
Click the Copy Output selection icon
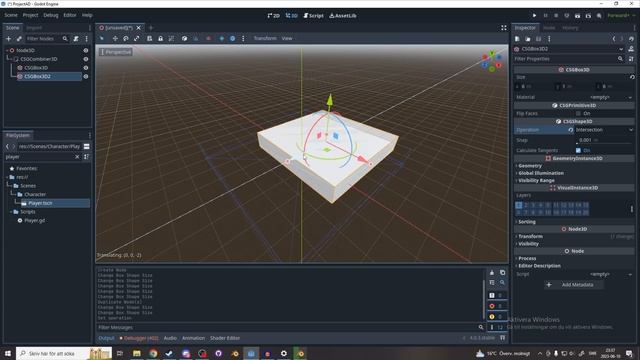(x=502, y=273)
